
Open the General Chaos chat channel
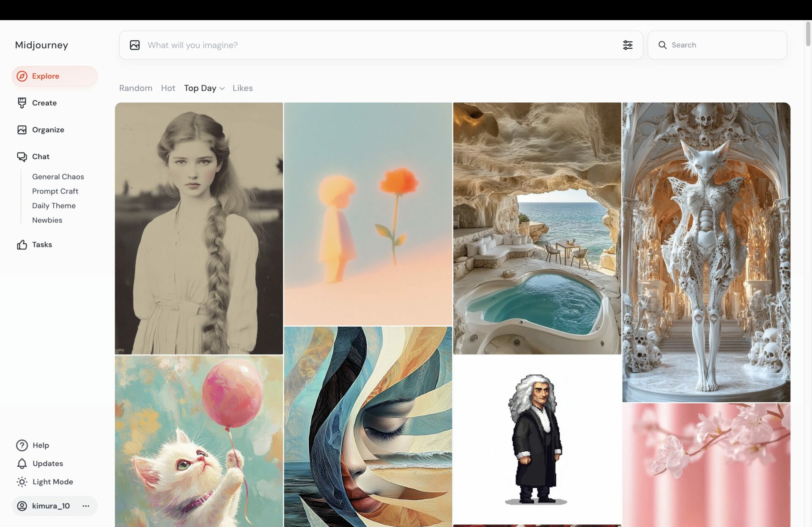pyautogui.click(x=58, y=176)
